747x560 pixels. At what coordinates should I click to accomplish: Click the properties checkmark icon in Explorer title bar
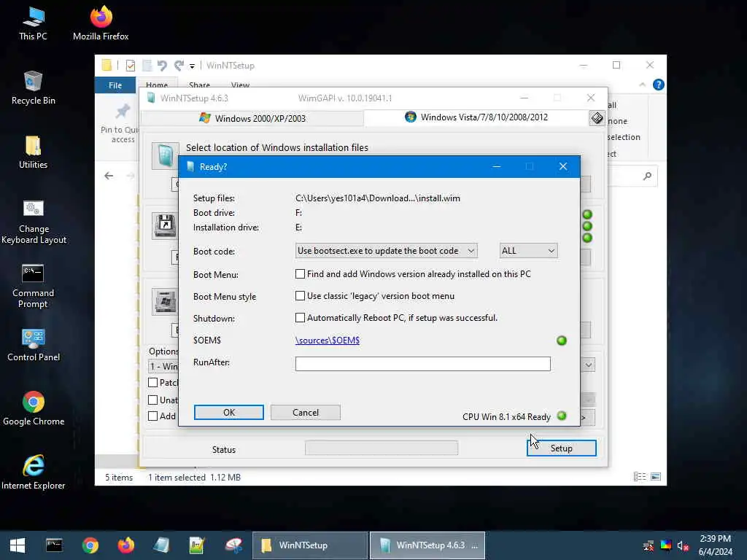tap(131, 65)
